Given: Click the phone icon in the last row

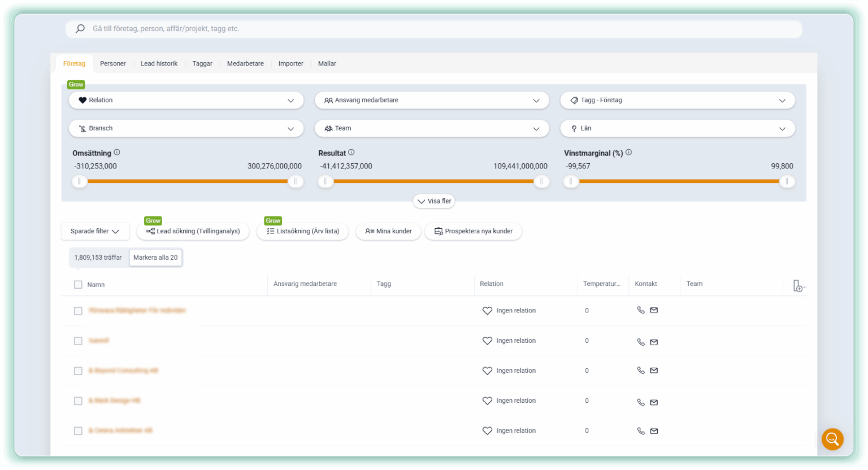Looking at the screenshot, I should click(641, 431).
